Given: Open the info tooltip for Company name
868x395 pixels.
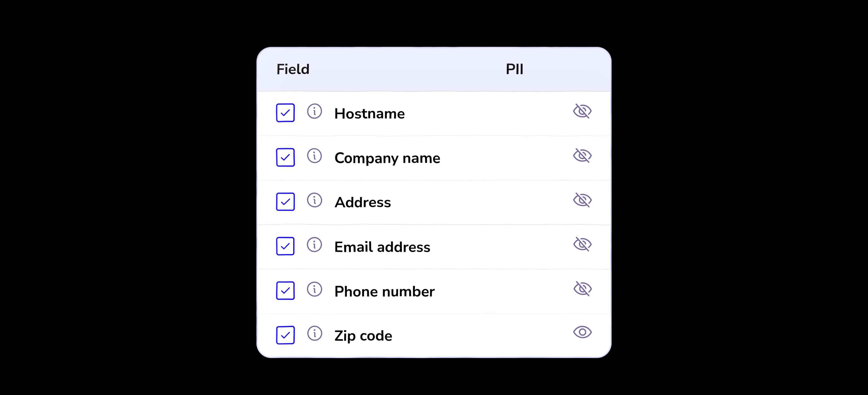Looking at the screenshot, I should (x=314, y=156).
